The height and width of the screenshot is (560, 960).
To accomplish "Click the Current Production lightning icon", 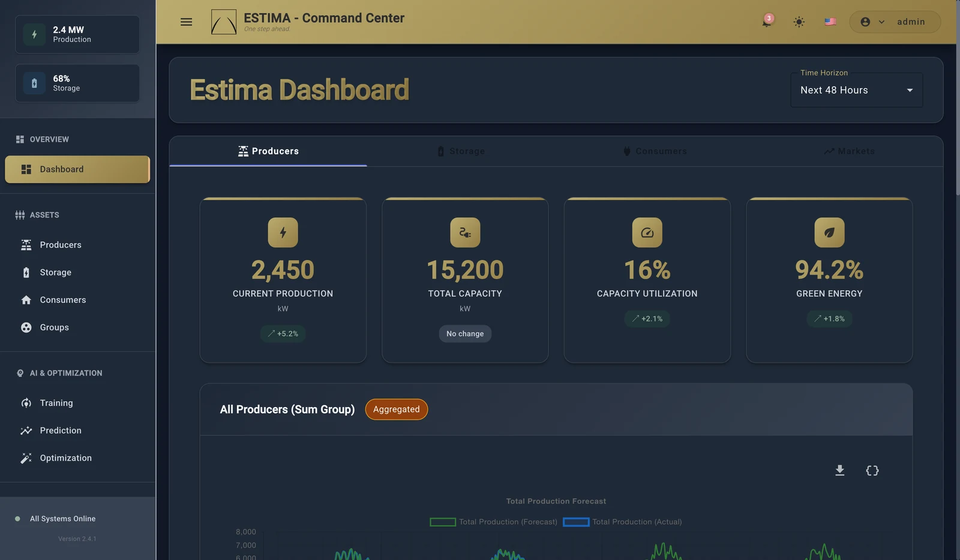I will pos(283,233).
